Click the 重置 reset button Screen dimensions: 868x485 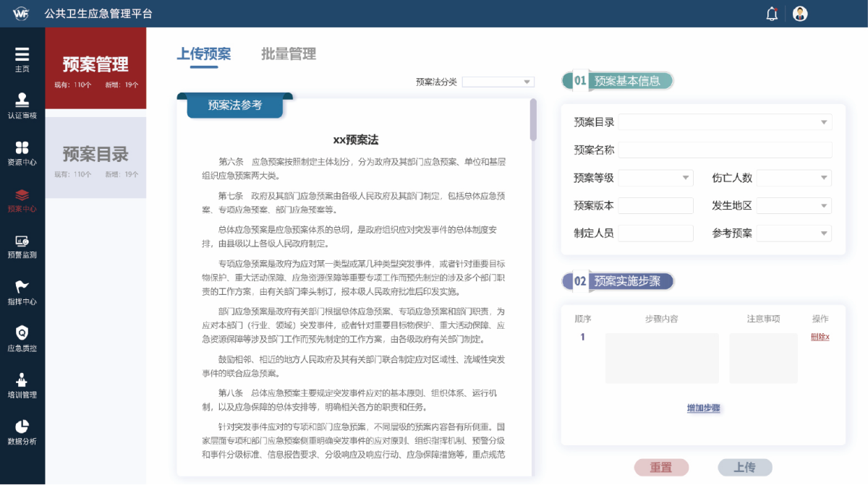pyautogui.click(x=661, y=468)
